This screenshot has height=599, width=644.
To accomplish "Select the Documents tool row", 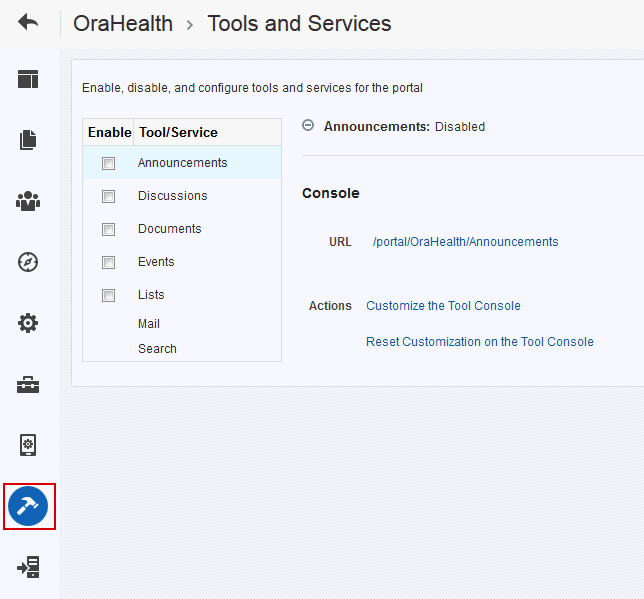I will (x=182, y=228).
